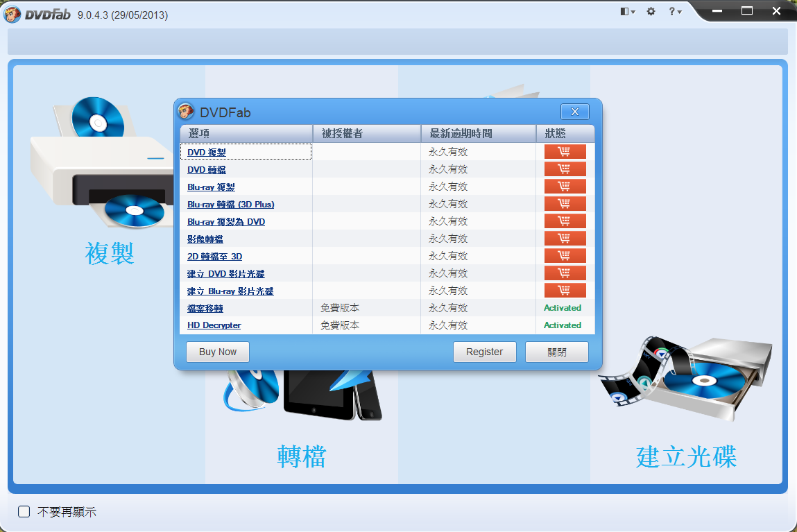This screenshot has height=532, width=797.
Task: Close the DVDFab main window
Action: pyautogui.click(x=776, y=10)
